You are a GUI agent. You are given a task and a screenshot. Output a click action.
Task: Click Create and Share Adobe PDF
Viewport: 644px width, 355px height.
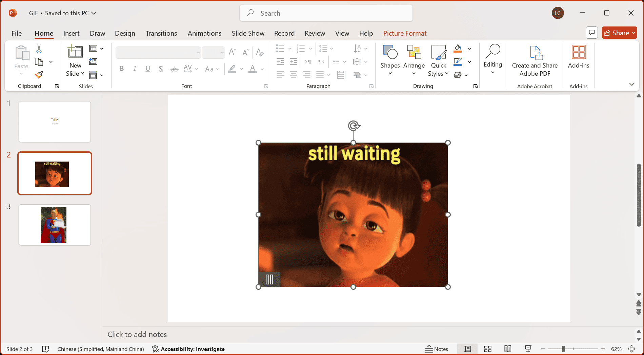pyautogui.click(x=535, y=61)
